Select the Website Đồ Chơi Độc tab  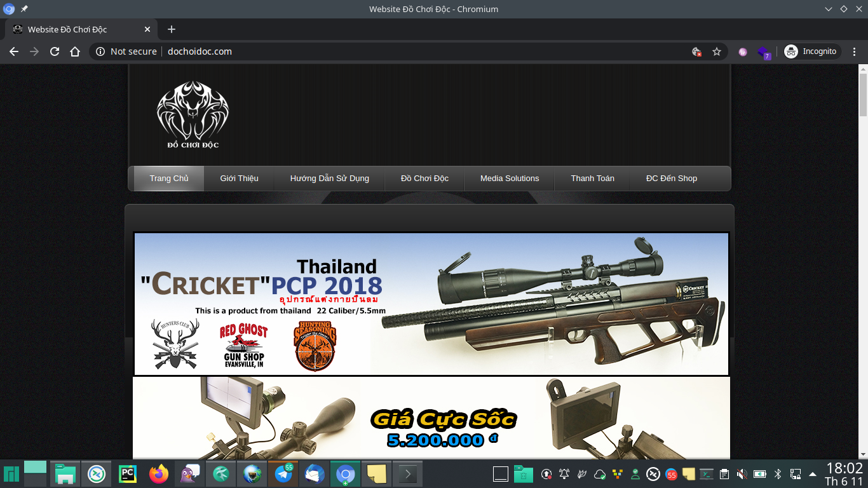(x=80, y=29)
